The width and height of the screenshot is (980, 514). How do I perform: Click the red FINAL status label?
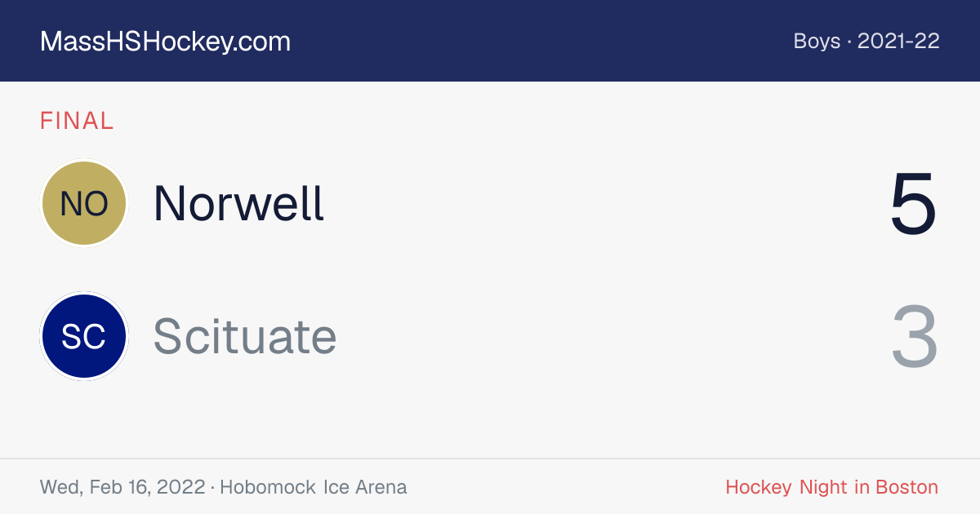click(x=77, y=121)
